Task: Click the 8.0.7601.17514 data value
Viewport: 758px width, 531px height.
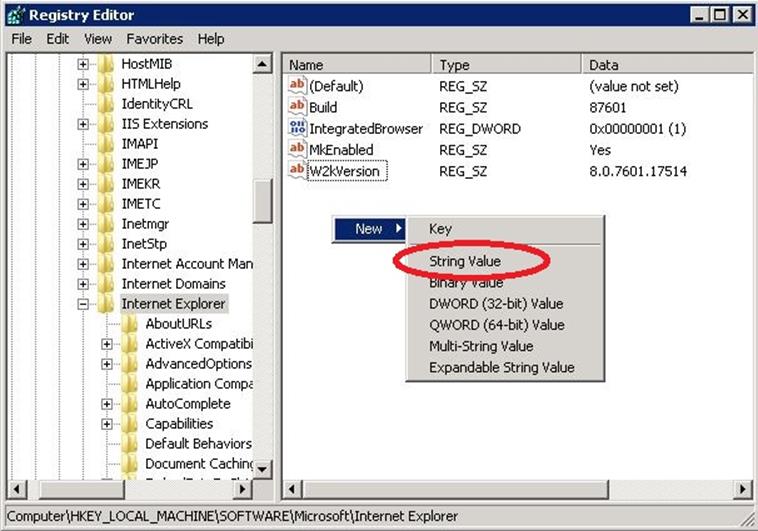Action: coord(638,171)
